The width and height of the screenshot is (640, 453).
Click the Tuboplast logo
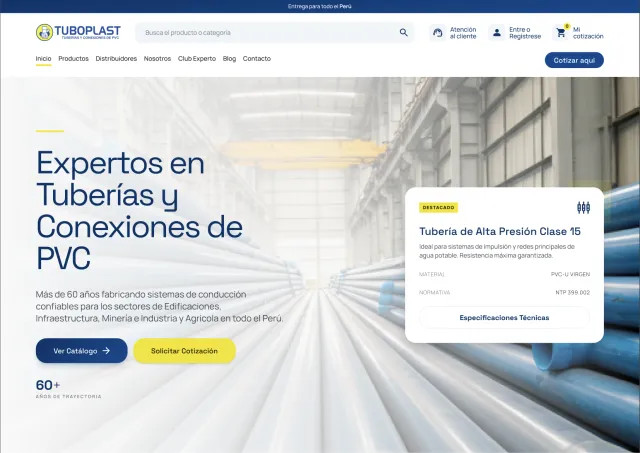click(x=78, y=32)
